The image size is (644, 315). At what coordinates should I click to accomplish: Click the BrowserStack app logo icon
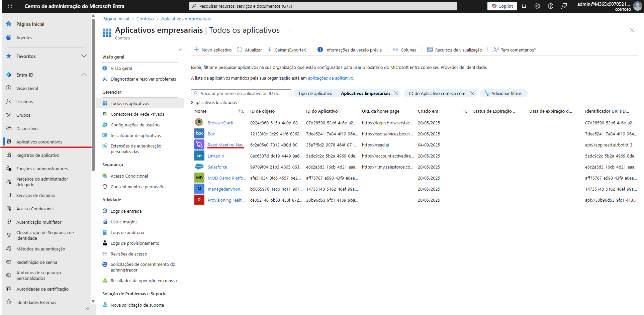199,122
